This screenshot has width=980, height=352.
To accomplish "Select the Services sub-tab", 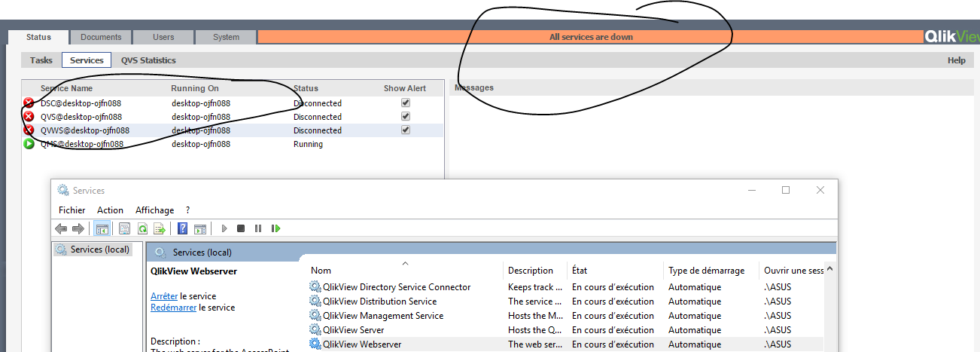I will pos(87,60).
